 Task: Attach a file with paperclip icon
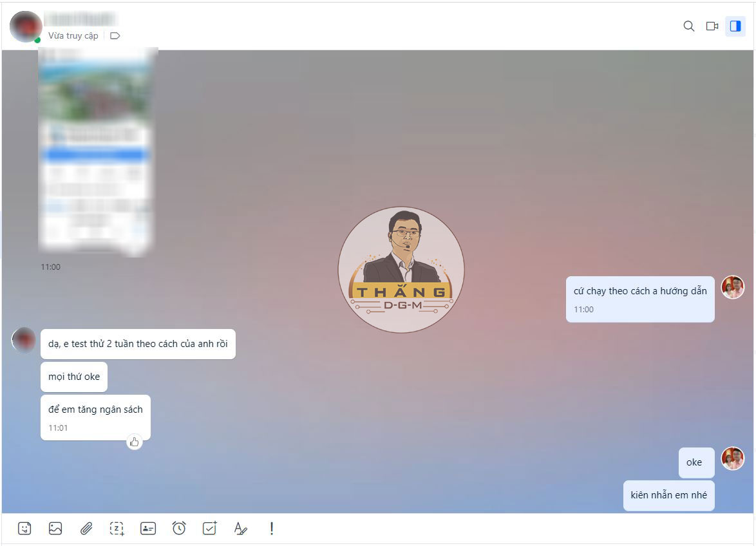click(86, 529)
